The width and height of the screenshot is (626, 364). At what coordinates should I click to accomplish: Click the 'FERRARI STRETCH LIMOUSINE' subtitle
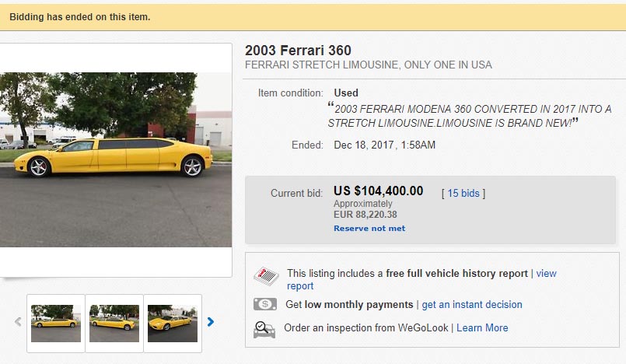(369, 65)
